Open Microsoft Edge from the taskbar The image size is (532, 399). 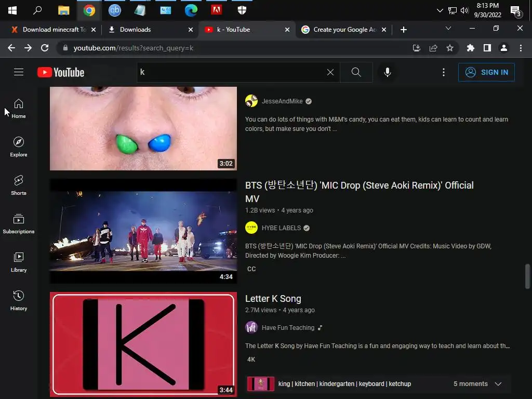pos(191,10)
